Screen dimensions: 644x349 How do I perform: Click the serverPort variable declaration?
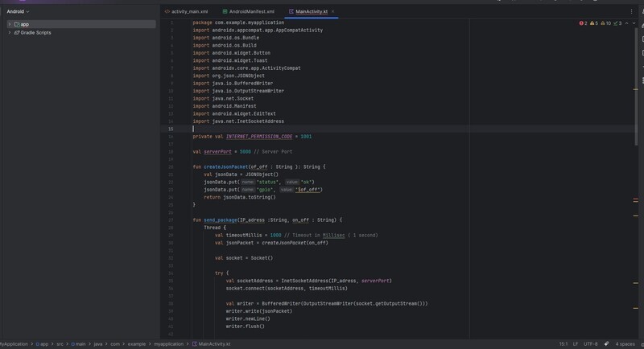217,152
